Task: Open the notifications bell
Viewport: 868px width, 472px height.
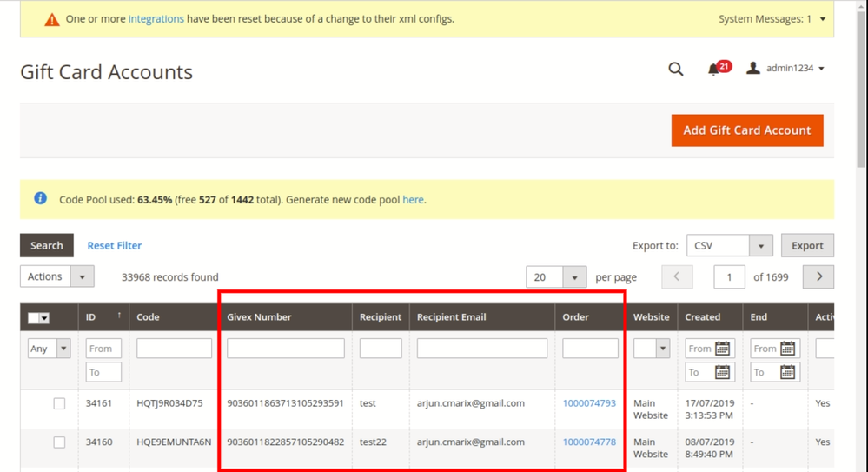Action: pyautogui.click(x=713, y=70)
